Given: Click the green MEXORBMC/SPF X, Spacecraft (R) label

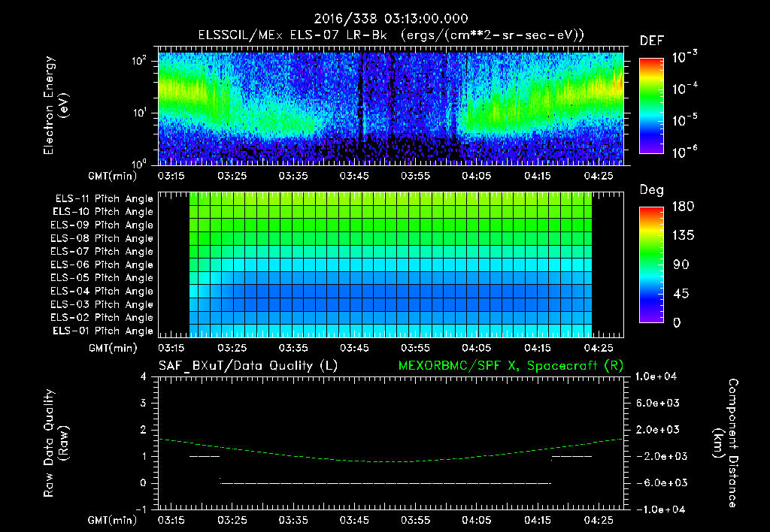Looking at the screenshot, I should [511, 366].
